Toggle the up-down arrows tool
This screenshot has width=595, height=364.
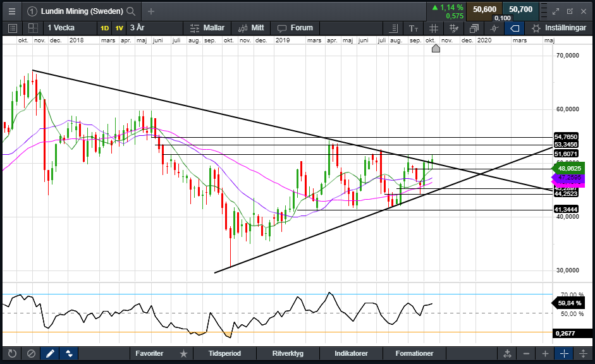tap(69, 354)
